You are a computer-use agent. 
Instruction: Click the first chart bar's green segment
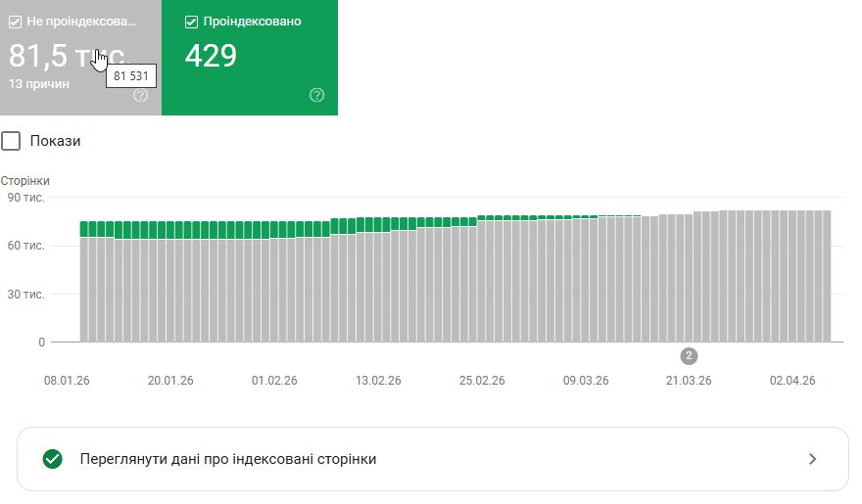point(84,229)
